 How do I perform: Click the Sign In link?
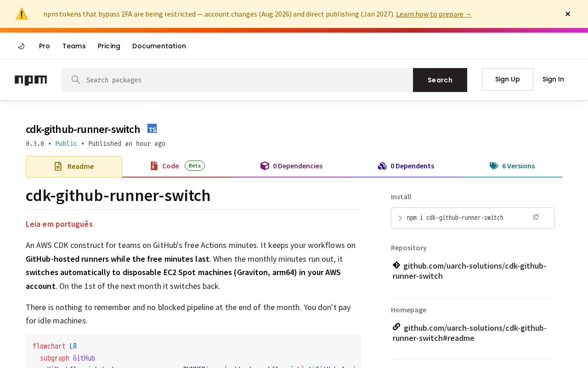553,79
